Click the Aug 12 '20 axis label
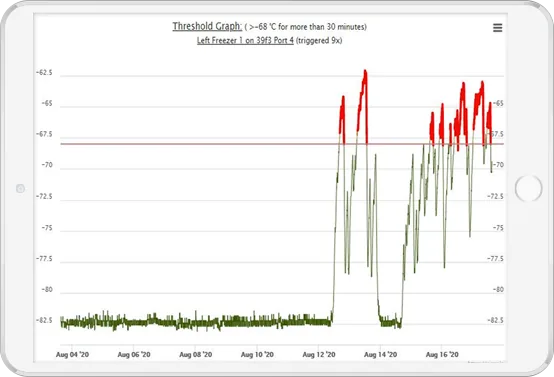Viewport: 554px width, 377px height. pyautogui.click(x=319, y=354)
